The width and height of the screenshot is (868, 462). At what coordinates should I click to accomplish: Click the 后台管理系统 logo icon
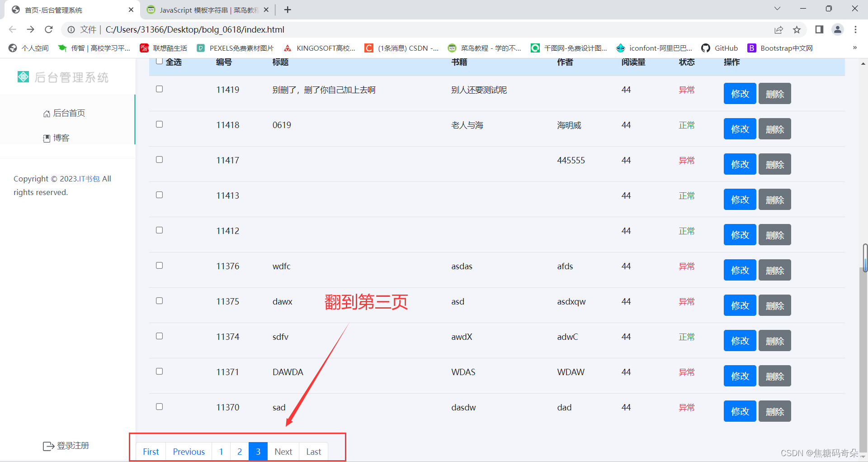(23, 77)
